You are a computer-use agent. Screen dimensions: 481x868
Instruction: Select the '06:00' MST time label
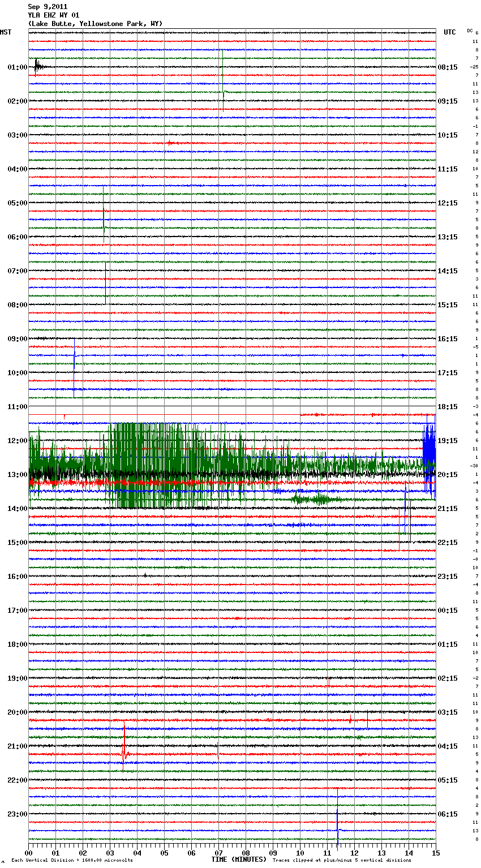point(17,237)
